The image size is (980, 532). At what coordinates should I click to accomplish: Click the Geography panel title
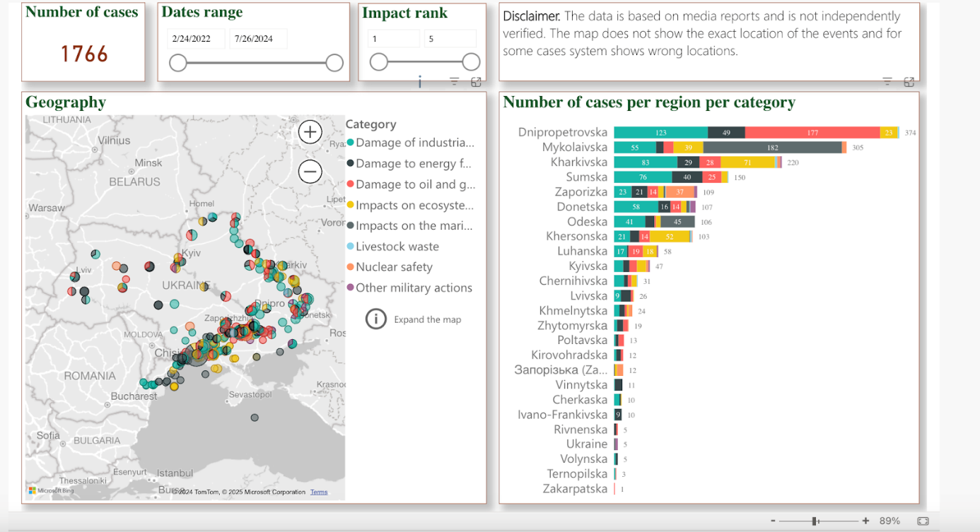[x=66, y=102]
